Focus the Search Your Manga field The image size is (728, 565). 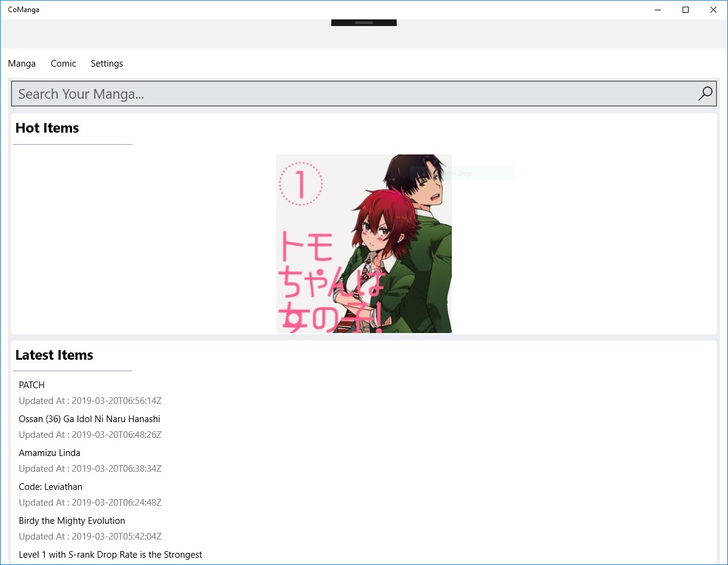click(x=363, y=94)
